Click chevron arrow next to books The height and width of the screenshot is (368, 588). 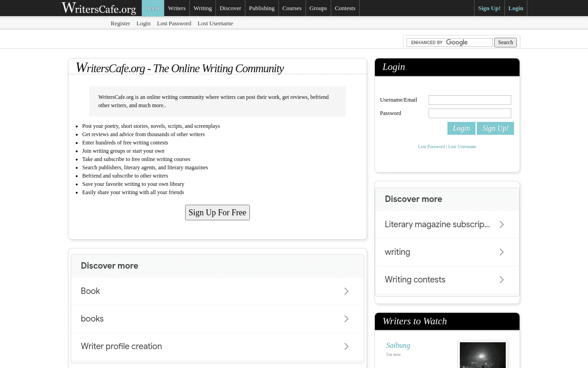(346, 319)
